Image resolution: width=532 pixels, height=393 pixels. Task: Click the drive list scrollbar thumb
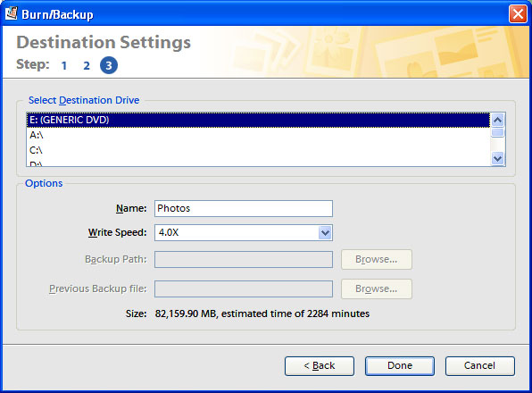click(x=498, y=132)
